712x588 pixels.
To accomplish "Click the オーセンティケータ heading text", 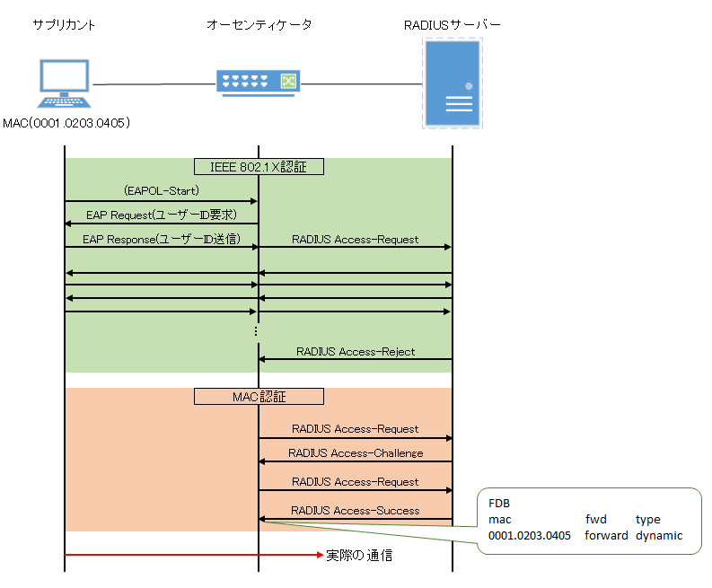I will (259, 25).
